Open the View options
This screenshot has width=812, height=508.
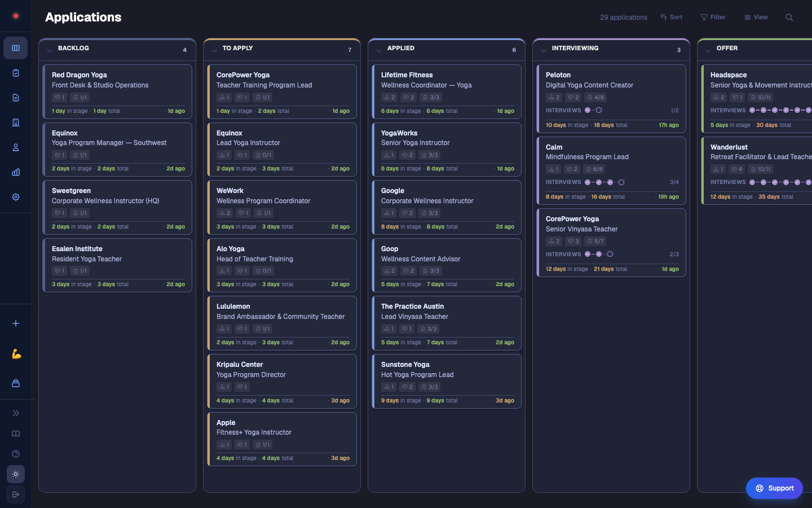point(756,17)
